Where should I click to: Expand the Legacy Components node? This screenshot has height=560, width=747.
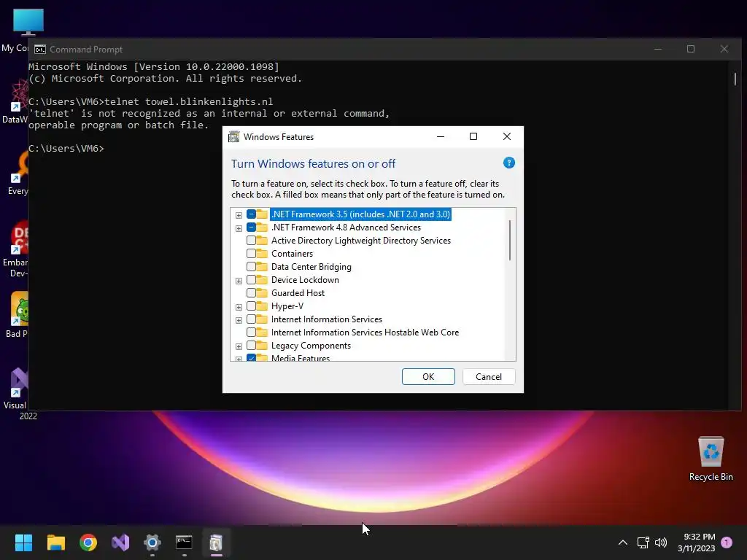point(239,346)
